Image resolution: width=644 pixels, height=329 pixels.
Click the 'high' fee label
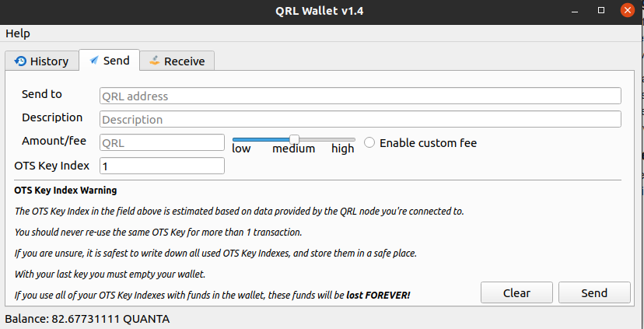click(343, 149)
